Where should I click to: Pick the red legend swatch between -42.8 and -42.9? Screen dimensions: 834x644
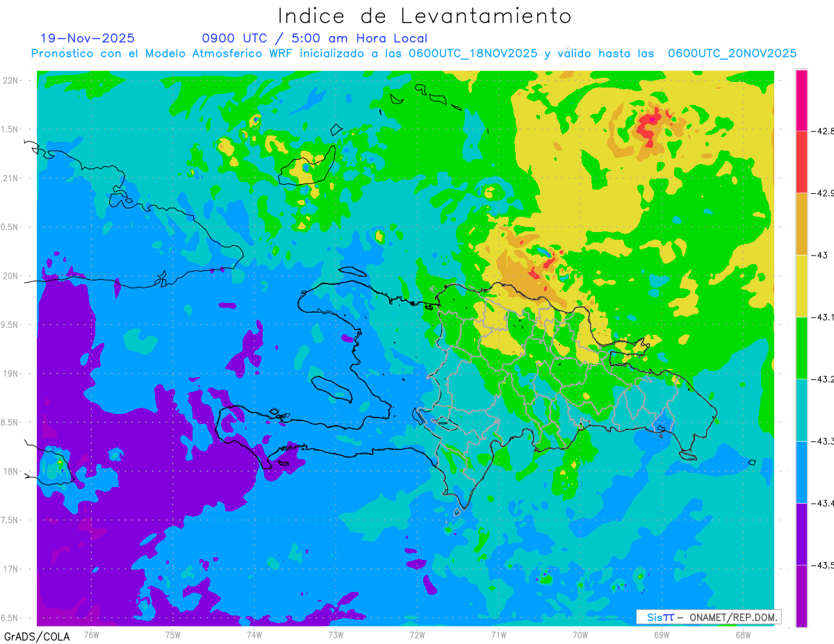tap(802, 162)
